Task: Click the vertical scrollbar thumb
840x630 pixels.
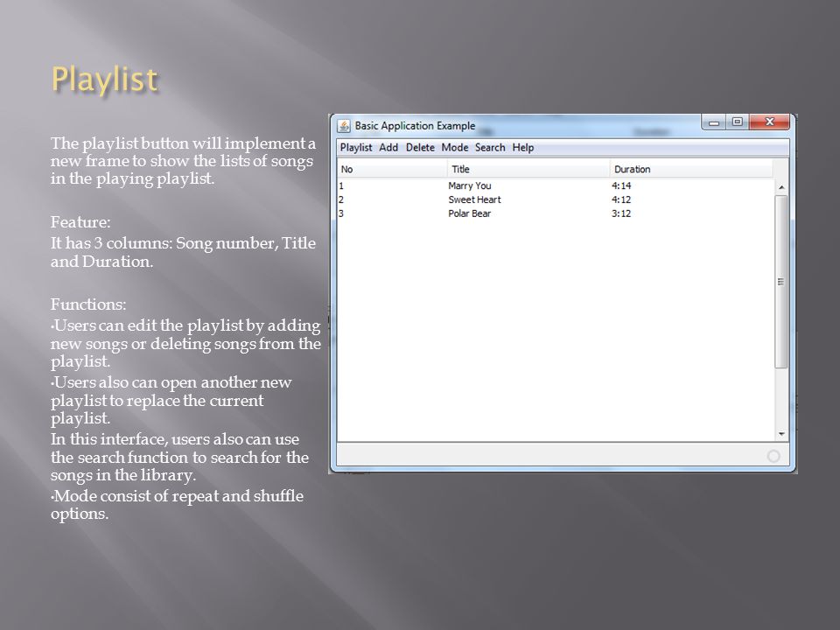Action: click(x=781, y=282)
